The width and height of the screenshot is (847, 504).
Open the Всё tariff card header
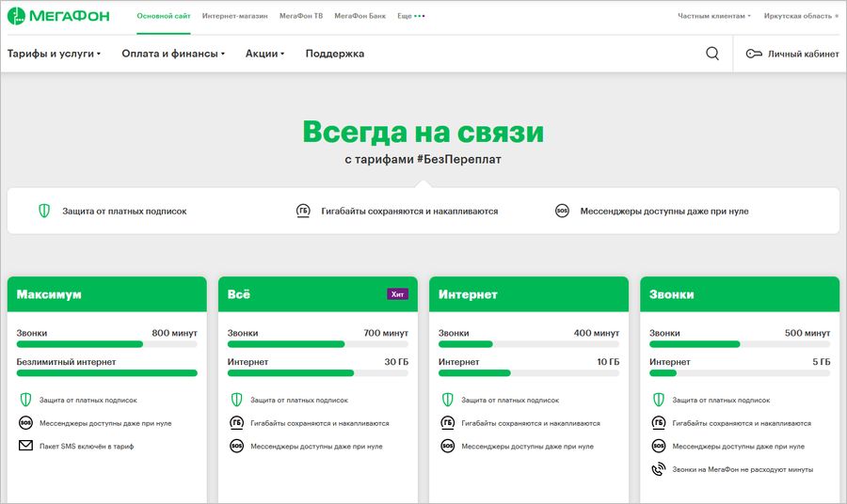(318, 294)
